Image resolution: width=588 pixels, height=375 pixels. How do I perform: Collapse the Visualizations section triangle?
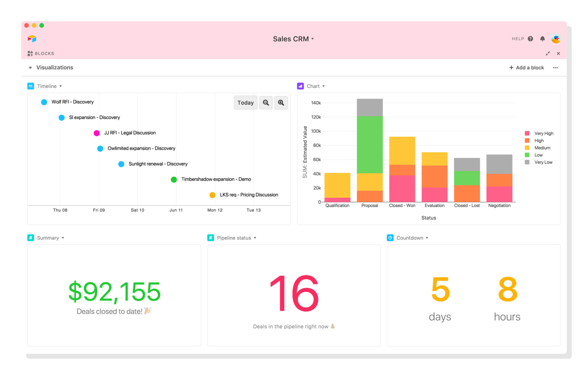pos(30,67)
